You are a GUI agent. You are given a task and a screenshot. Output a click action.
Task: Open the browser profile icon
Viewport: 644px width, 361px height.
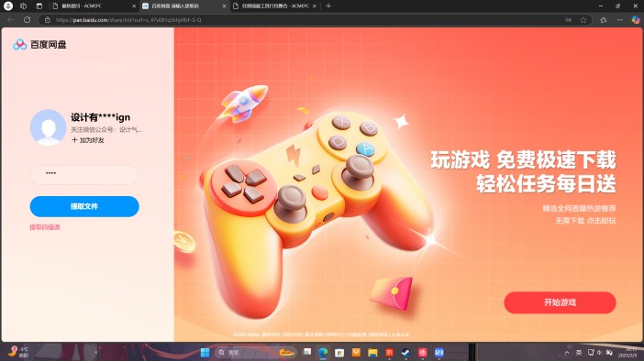tap(8, 6)
